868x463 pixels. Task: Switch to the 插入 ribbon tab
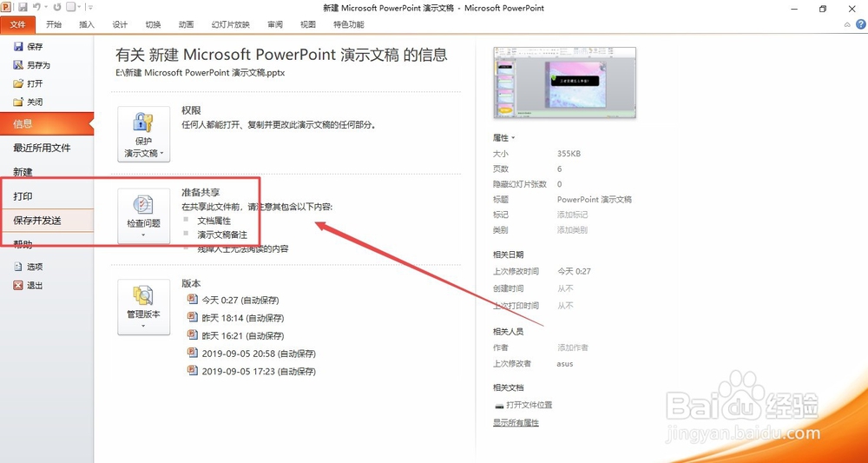pyautogui.click(x=87, y=25)
